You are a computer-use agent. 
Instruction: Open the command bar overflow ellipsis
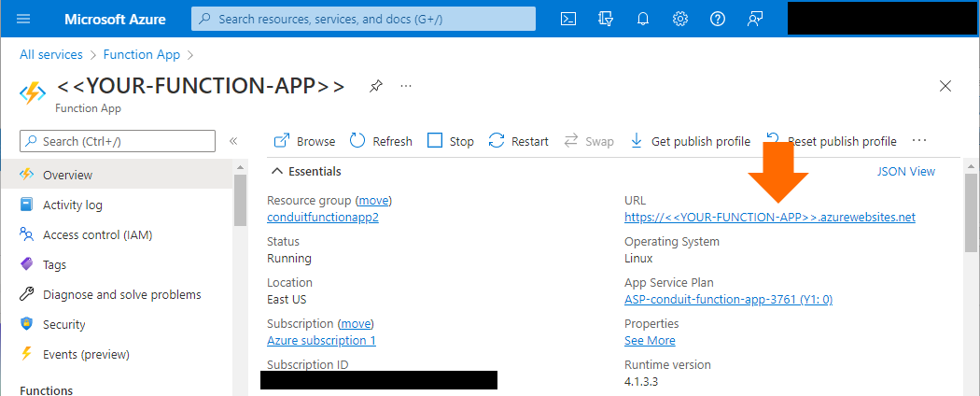(x=918, y=141)
